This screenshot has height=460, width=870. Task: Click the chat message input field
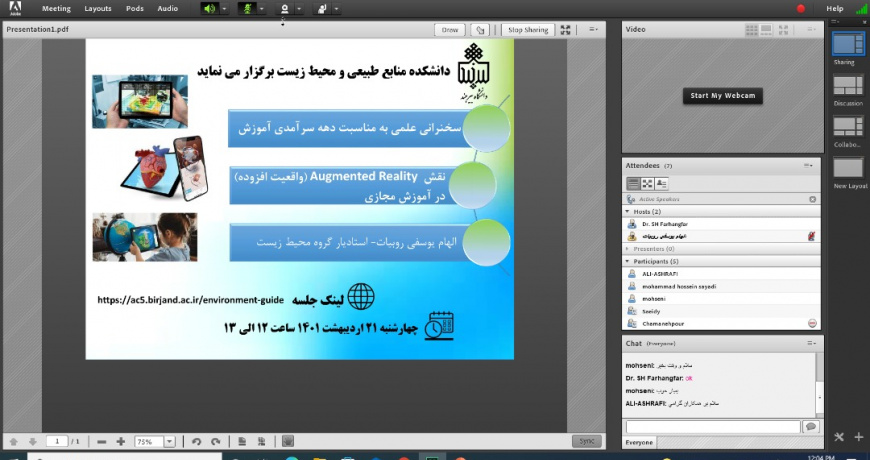click(x=713, y=427)
